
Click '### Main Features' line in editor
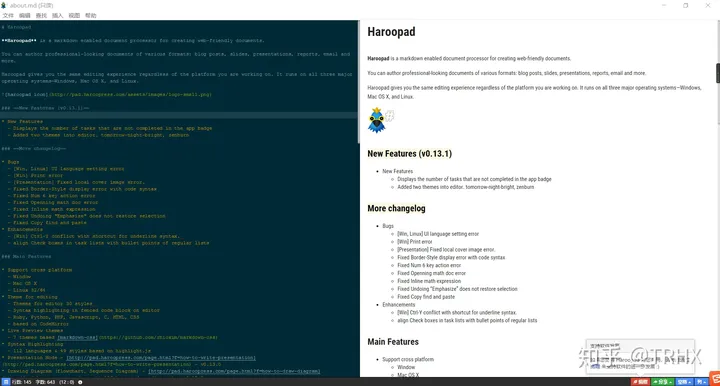coord(26,257)
